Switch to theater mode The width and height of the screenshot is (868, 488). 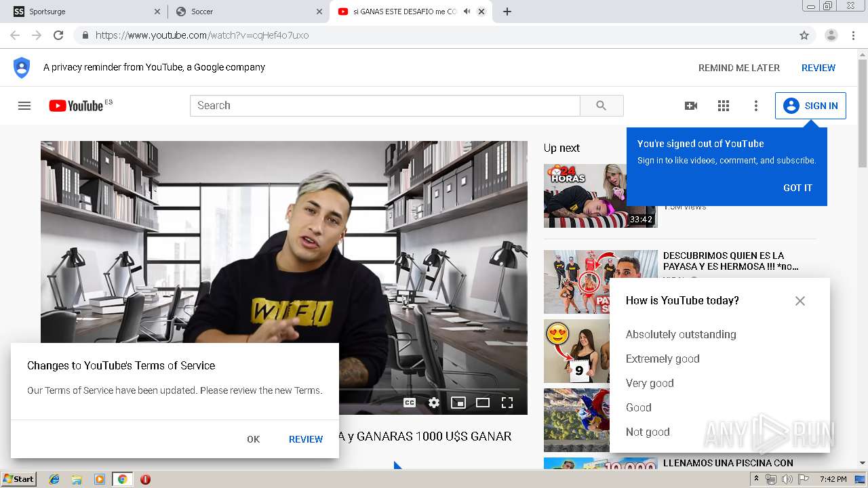483,403
